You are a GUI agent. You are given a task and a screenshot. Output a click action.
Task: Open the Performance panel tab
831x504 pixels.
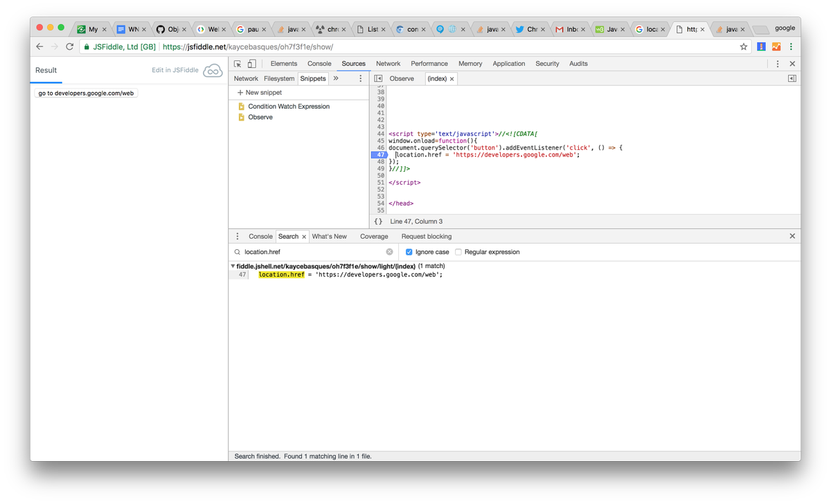pyautogui.click(x=429, y=64)
